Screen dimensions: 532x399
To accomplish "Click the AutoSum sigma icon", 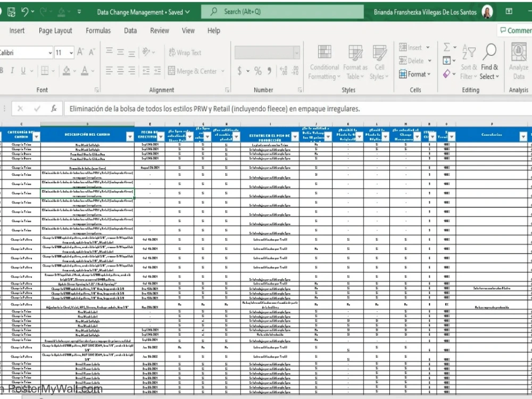I will click(447, 47).
